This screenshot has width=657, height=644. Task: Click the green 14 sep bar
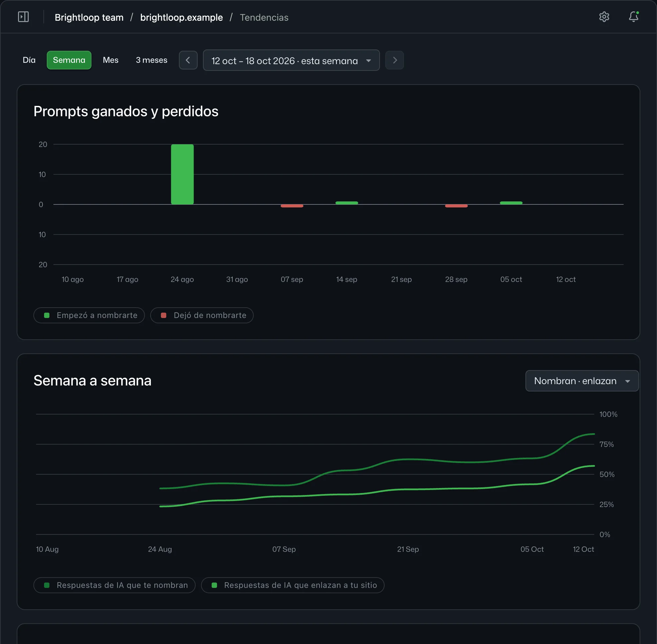tap(347, 203)
